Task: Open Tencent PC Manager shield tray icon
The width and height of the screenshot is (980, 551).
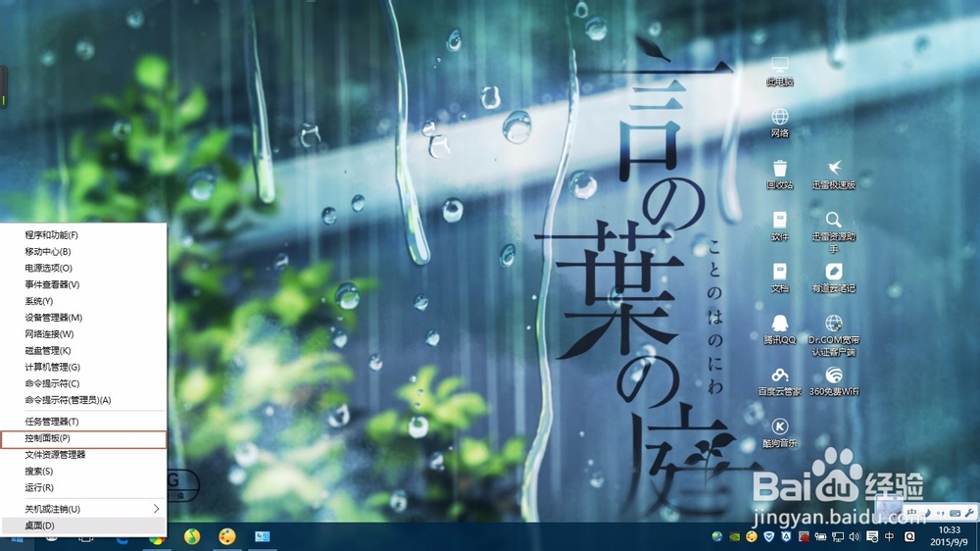Action: 768,536
